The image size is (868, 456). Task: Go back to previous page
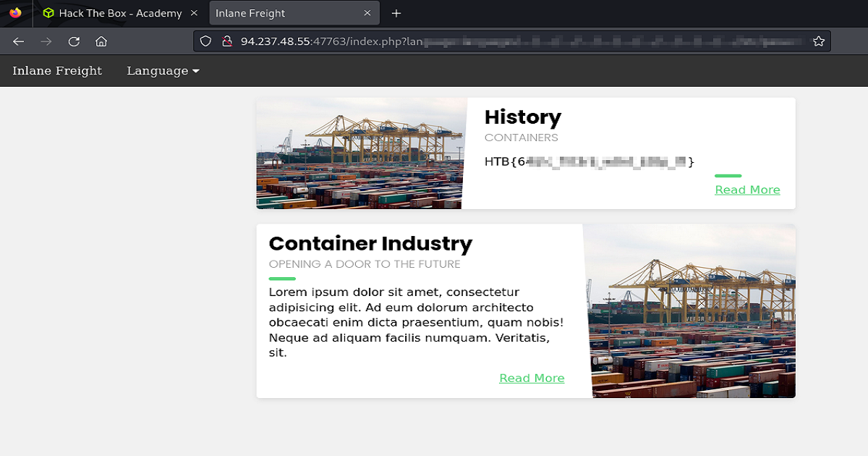(19, 41)
